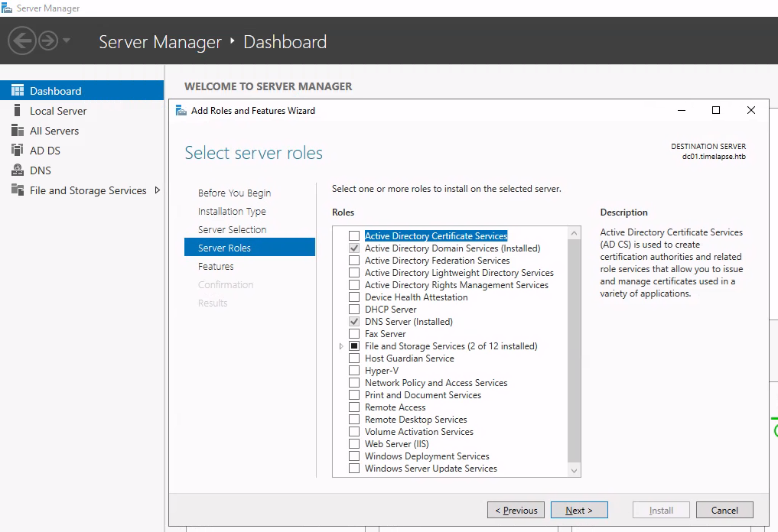The width and height of the screenshot is (778, 532).
Task: Check Active Directory Lightweight Directory Services
Action: (354, 273)
